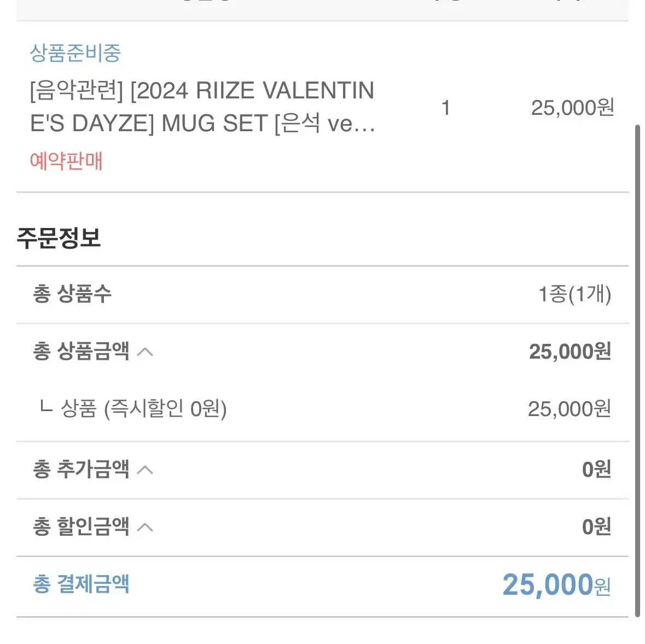645x644 pixels.
Task: Collapse the 총 할인금액 chevron arrow
Action: 145,528
